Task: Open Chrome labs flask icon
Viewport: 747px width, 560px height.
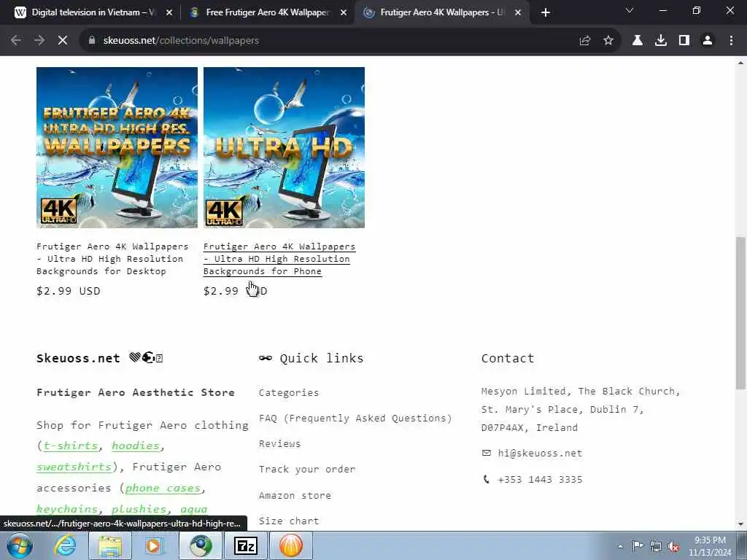Action: 638,41
